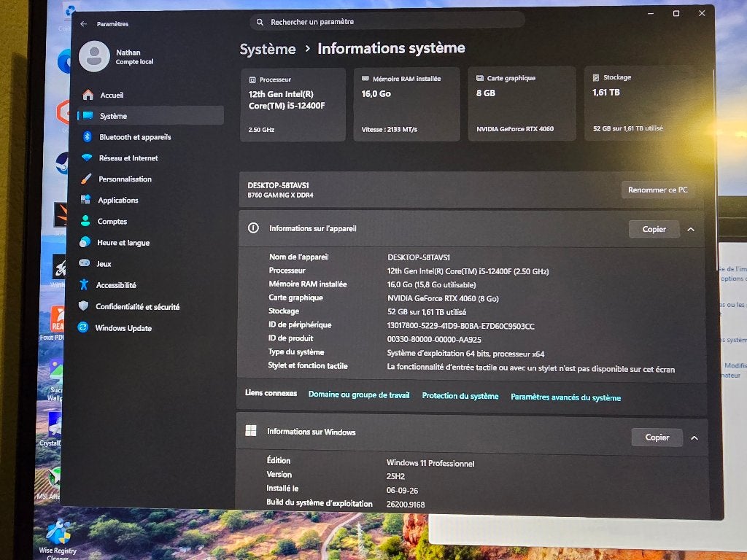747x560 pixels.
Task: Click the Windows logo beside Informations sur Windows
Action: click(251, 430)
